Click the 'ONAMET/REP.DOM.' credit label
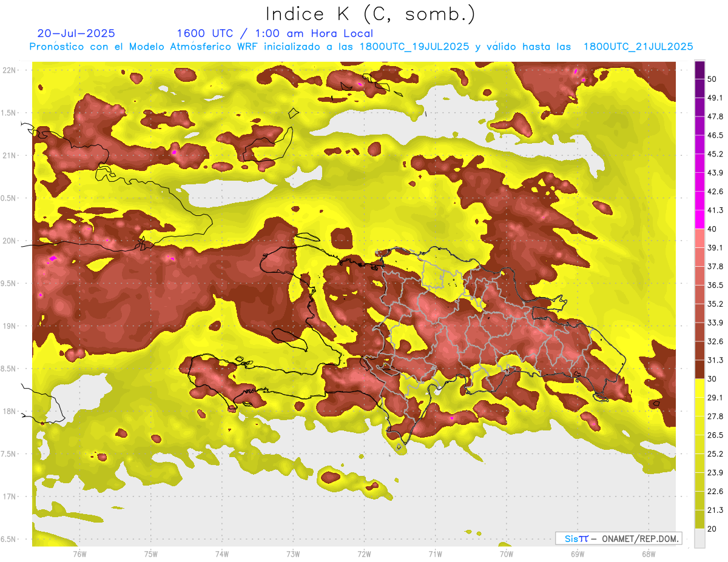This screenshot has height=562, width=728. (x=639, y=538)
